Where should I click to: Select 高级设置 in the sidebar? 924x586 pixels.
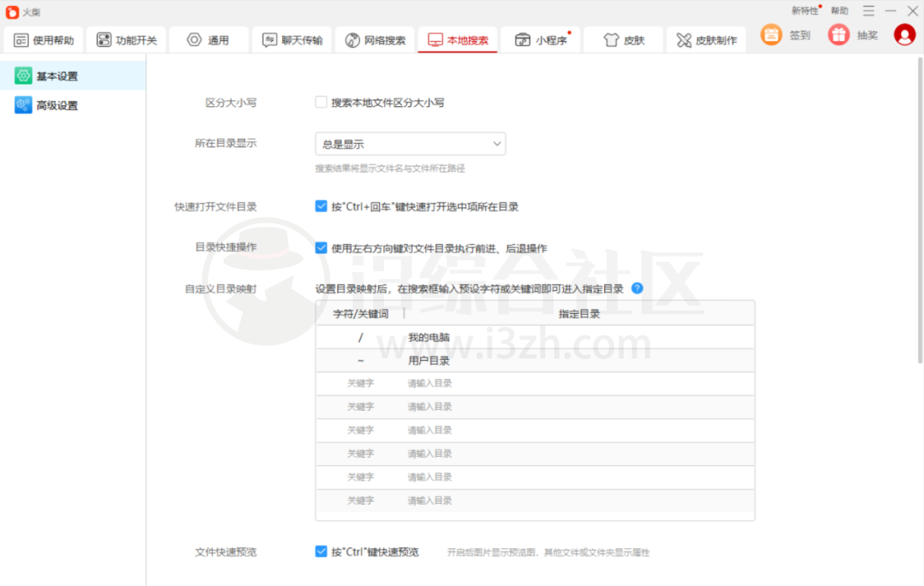coord(73,105)
